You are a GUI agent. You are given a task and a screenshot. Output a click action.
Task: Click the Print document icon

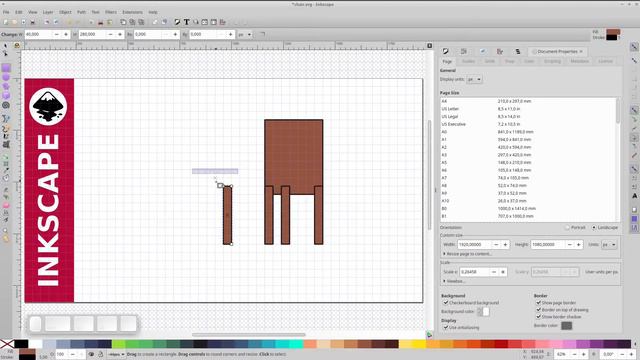pyautogui.click(x=33, y=22)
